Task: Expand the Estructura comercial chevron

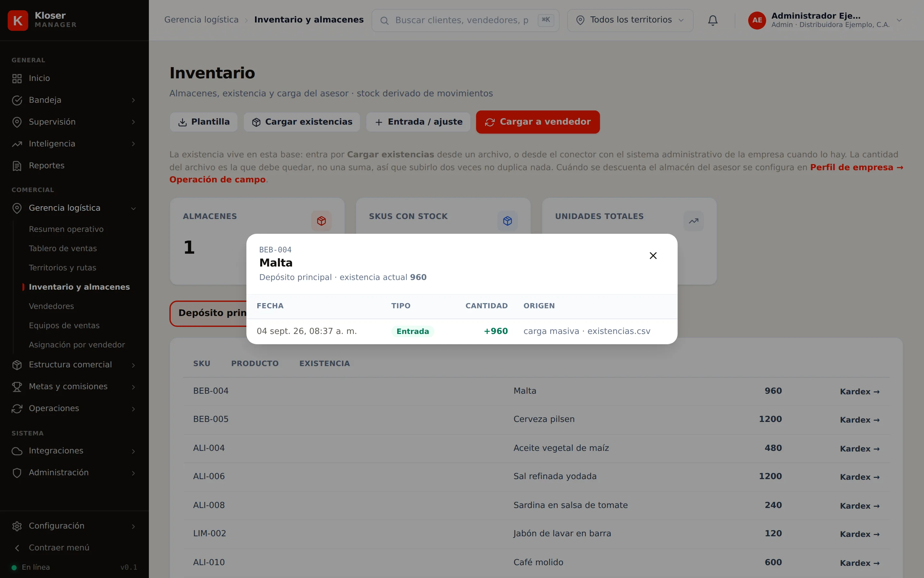Action: click(x=133, y=365)
